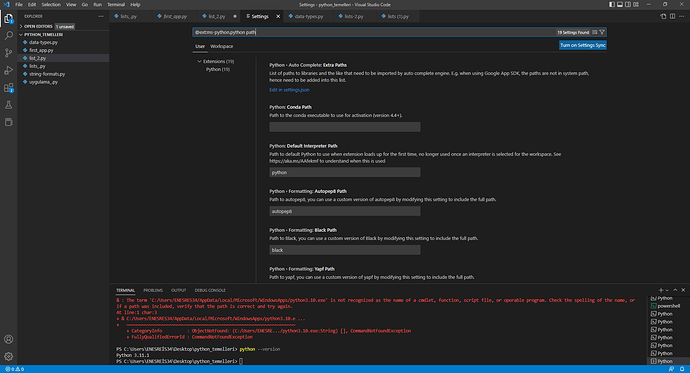
Task: Switch to the lists-2.py editor tab
Action: pos(354,16)
